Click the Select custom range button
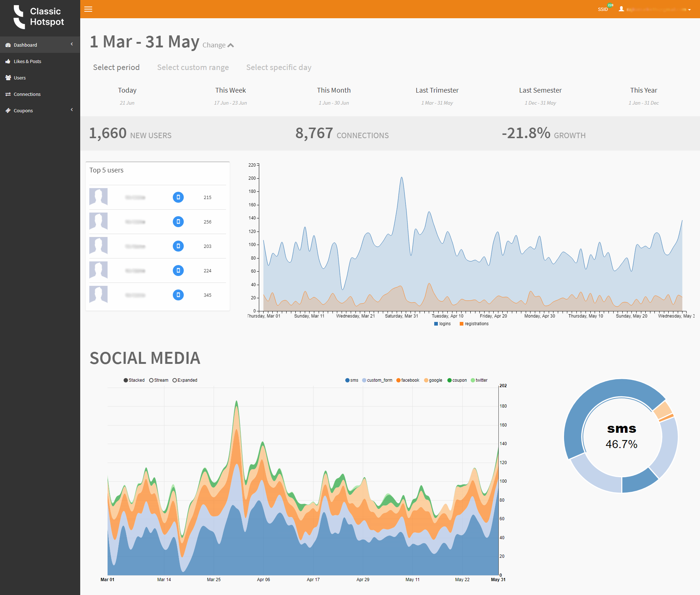Image resolution: width=700 pixels, height=595 pixels. (193, 67)
